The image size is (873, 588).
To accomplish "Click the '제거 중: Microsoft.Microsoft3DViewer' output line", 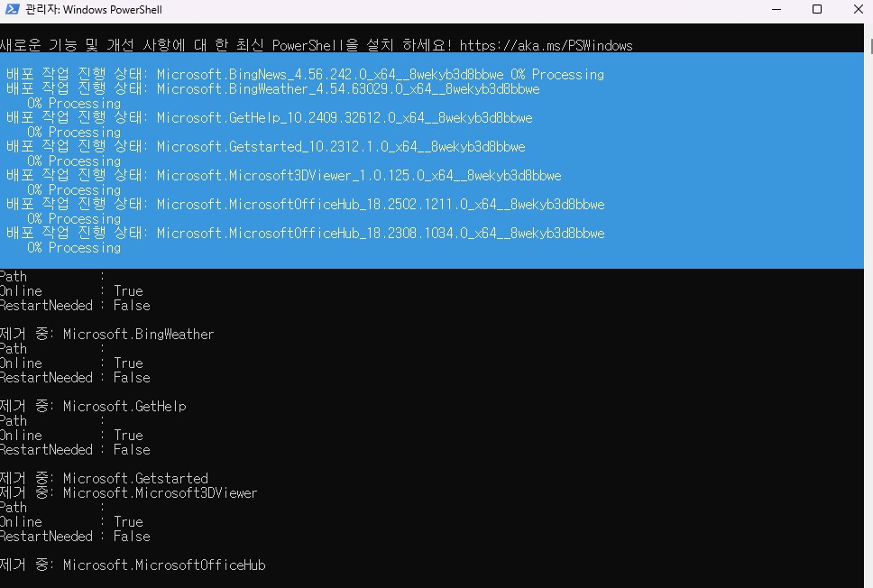I will (128, 492).
